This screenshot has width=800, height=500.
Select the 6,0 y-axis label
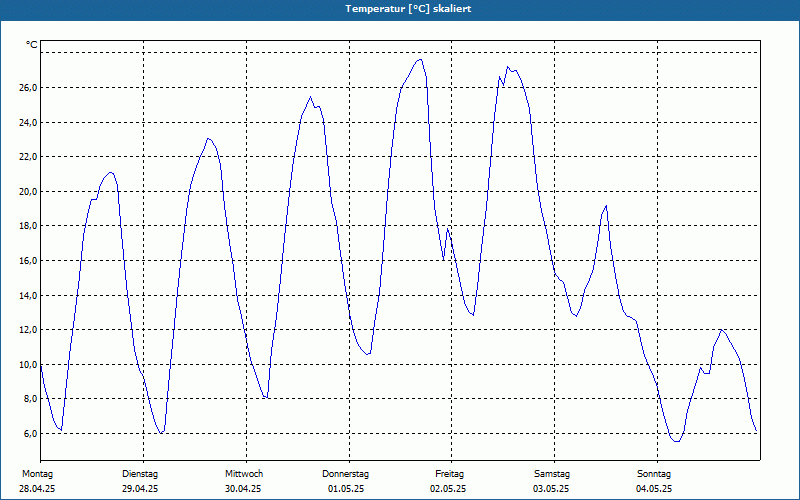pos(30,434)
